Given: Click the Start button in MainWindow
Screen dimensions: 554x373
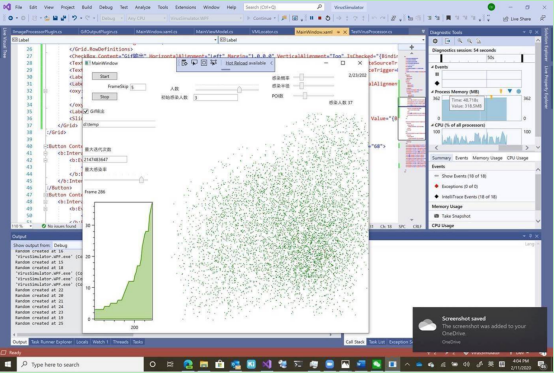Looking at the screenshot, I should point(105,76).
